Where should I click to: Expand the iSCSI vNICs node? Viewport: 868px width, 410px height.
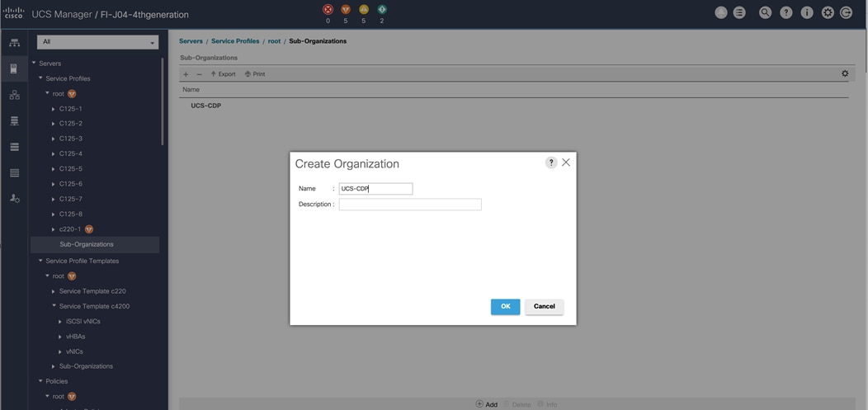click(59, 322)
